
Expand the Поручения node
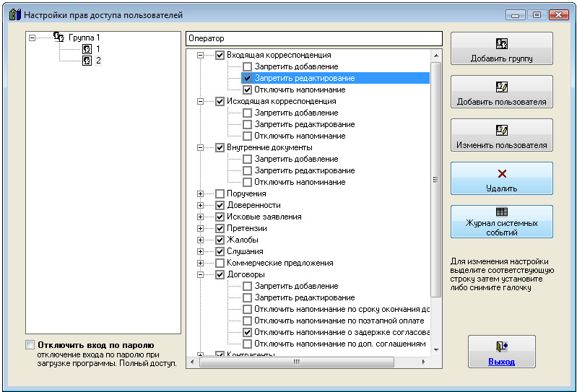coord(200,193)
